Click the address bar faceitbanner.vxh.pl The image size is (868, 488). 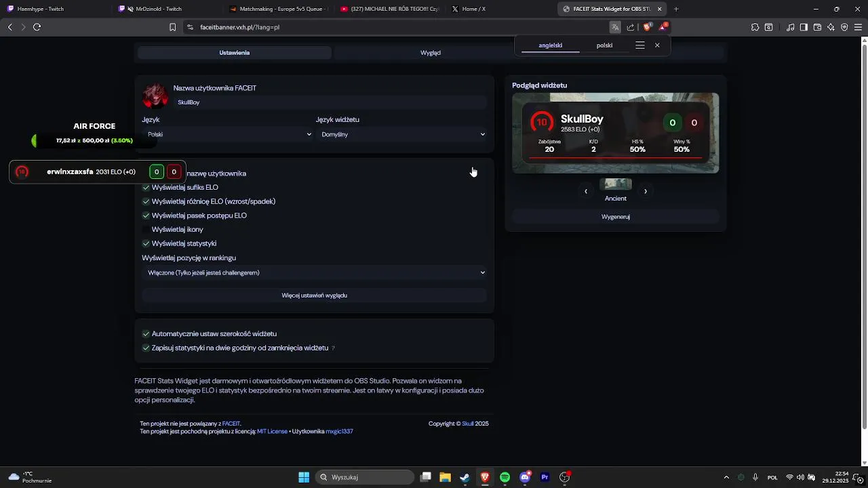[x=400, y=27]
